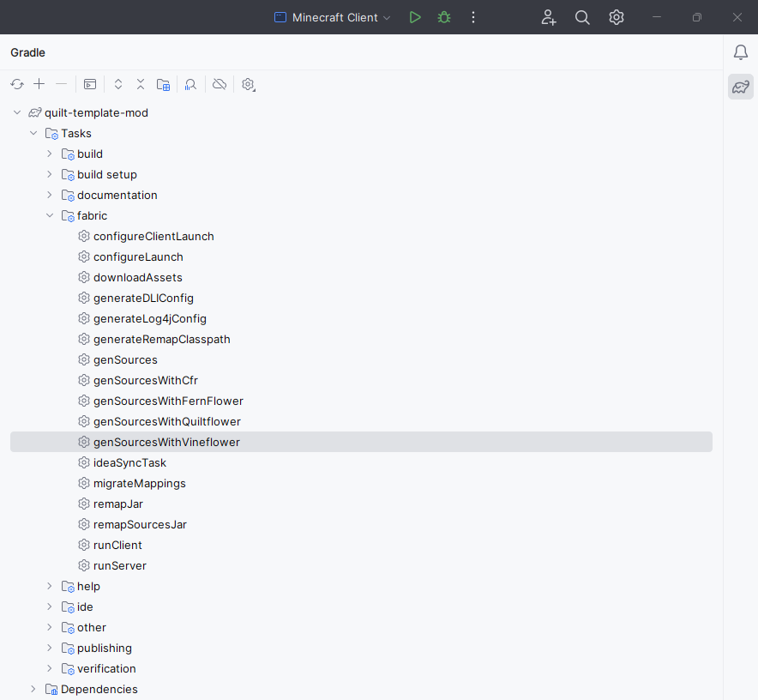Viewport: 758px width, 700px height.
Task: Reload all Gradle projects
Action: pos(17,84)
